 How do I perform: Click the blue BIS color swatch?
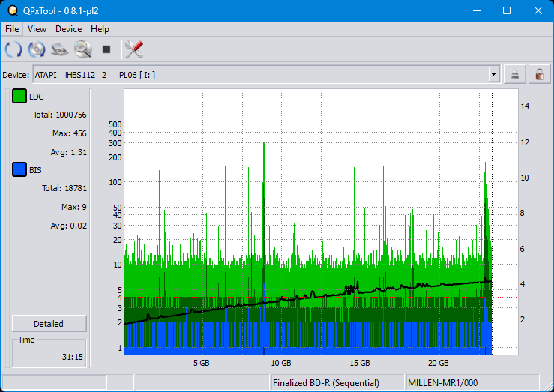point(19,170)
